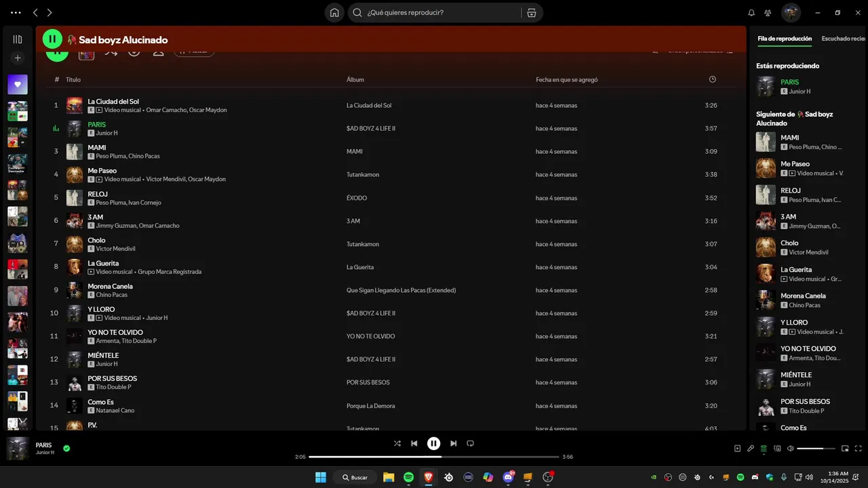The height and width of the screenshot is (488, 868).
Task: Click Me Paseo cover in queue panel
Action: coord(766,168)
